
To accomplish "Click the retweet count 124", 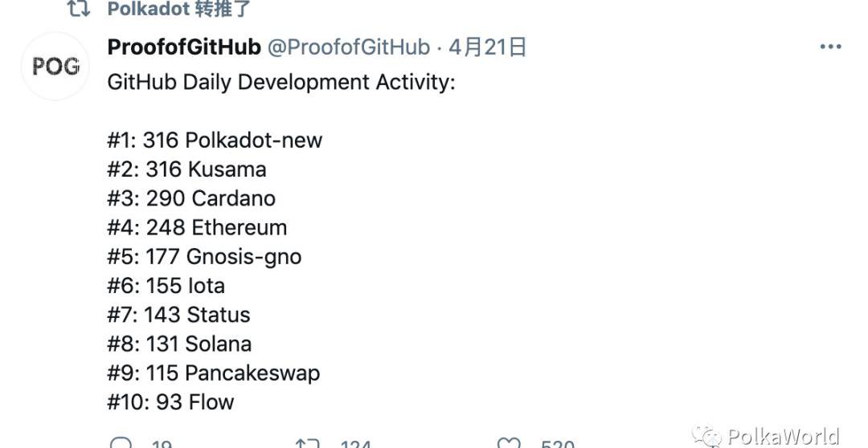I will pos(355,444).
